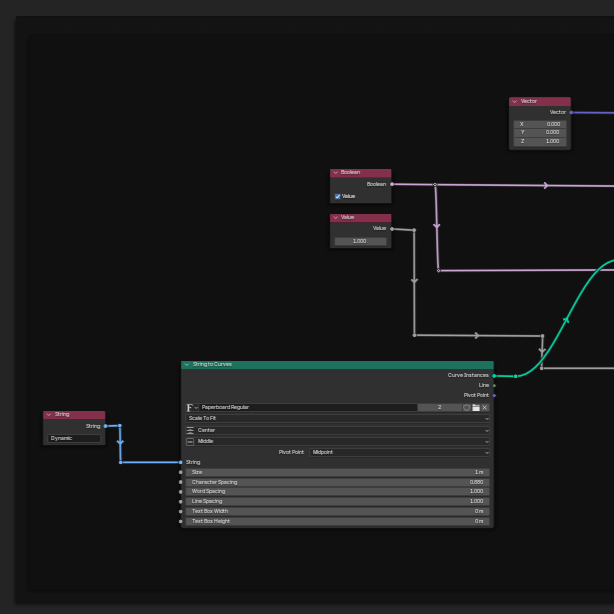
Task: Click the Line output socket
Action: tap(494, 386)
